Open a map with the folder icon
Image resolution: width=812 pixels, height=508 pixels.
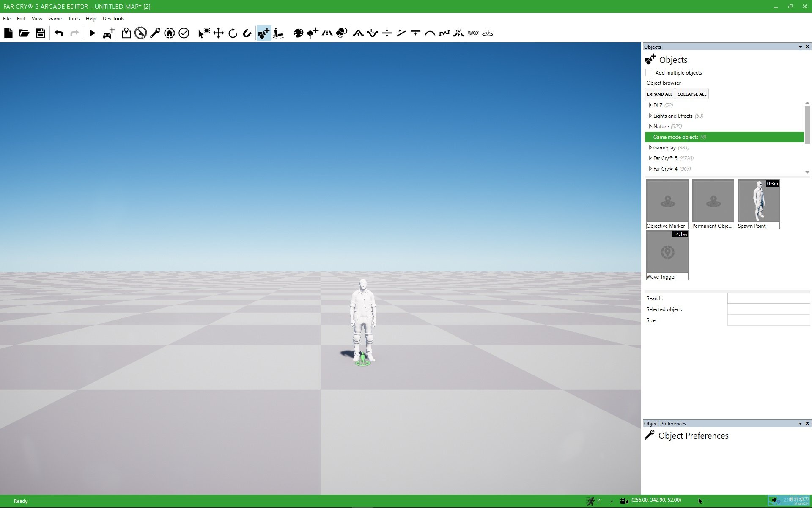click(x=24, y=33)
